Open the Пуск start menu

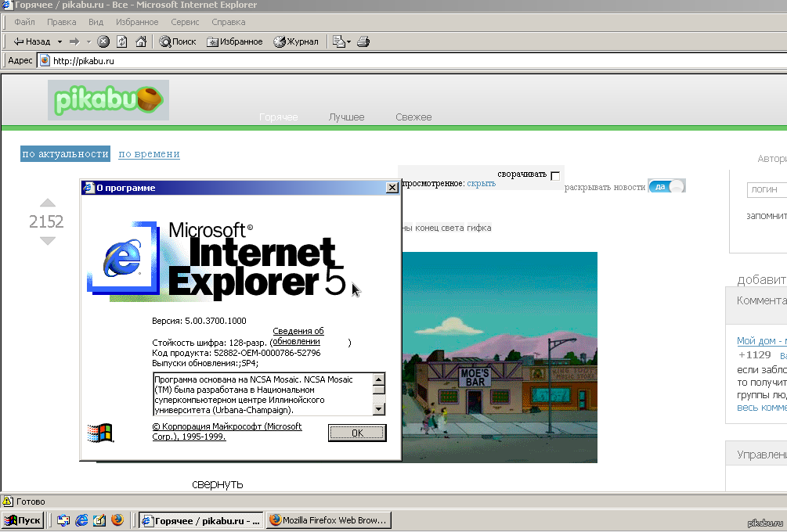[23, 520]
